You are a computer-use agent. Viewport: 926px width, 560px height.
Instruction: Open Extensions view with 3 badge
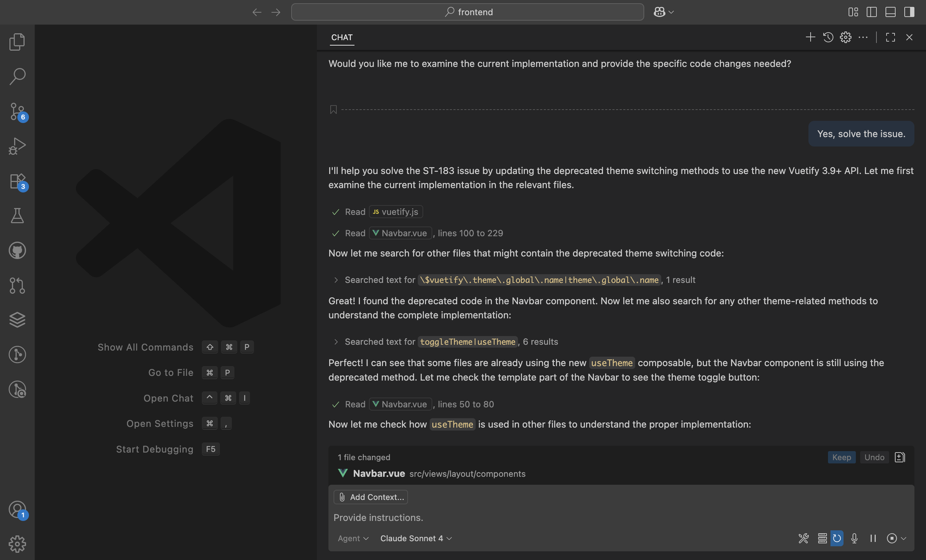click(x=17, y=181)
